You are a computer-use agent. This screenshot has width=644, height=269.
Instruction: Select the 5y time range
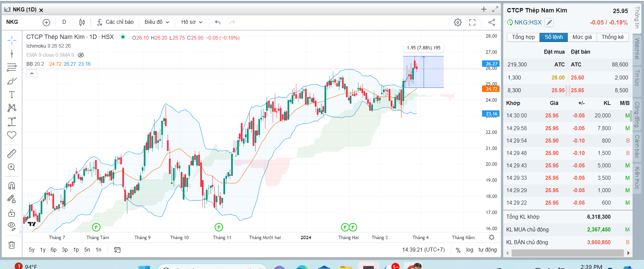click(32, 250)
